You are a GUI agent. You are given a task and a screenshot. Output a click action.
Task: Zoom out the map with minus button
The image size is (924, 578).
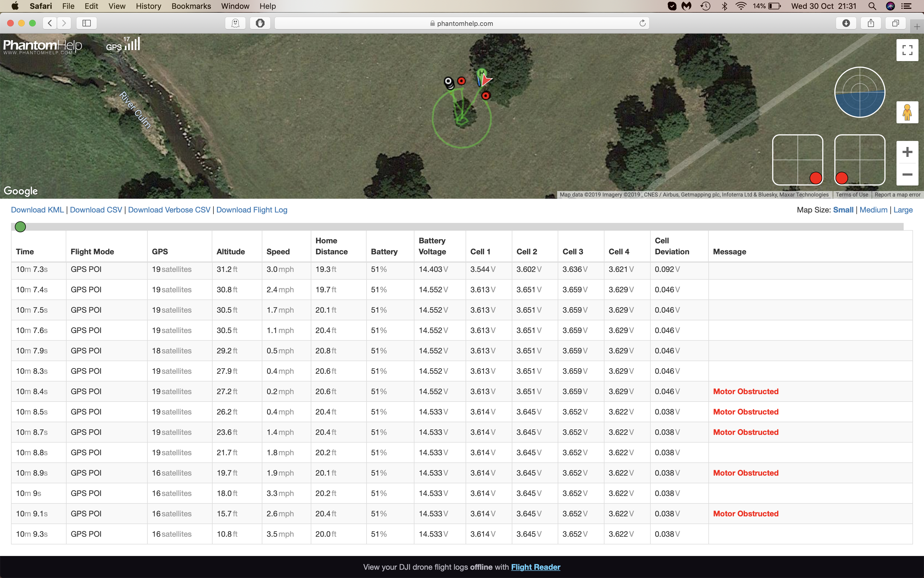(x=907, y=174)
